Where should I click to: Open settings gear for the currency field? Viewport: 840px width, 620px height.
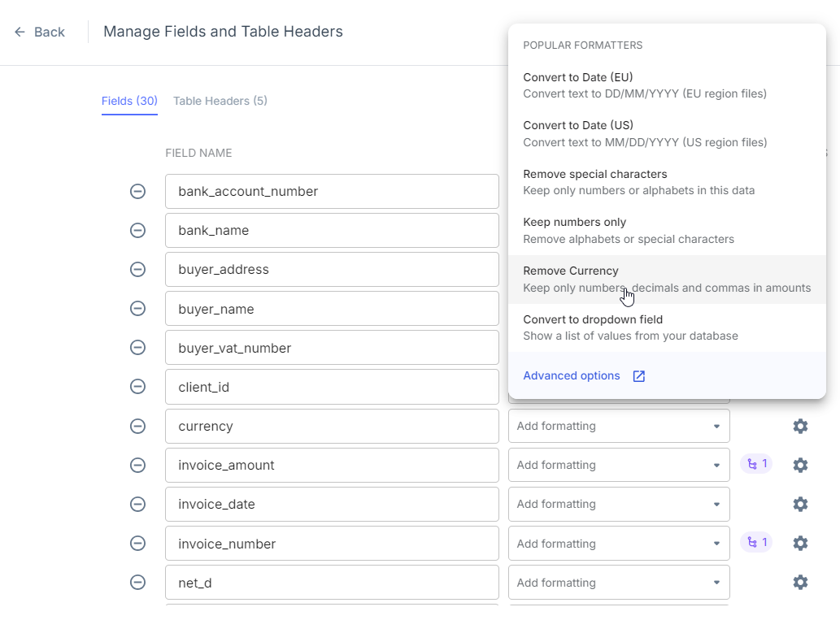pyautogui.click(x=799, y=425)
